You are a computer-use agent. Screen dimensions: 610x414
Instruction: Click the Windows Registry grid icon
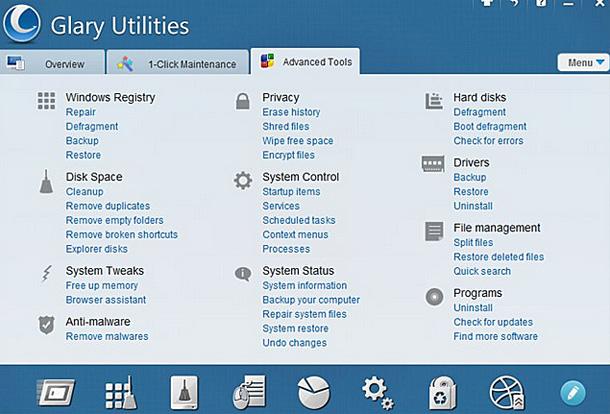pyautogui.click(x=46, y=101)
